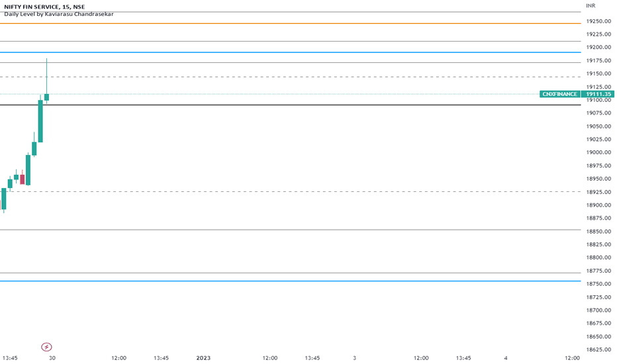The image size is (617, 364).
Task: Click the NIFTY FIN SERVICE, 15, NSE title
Action: pos(44,7)
